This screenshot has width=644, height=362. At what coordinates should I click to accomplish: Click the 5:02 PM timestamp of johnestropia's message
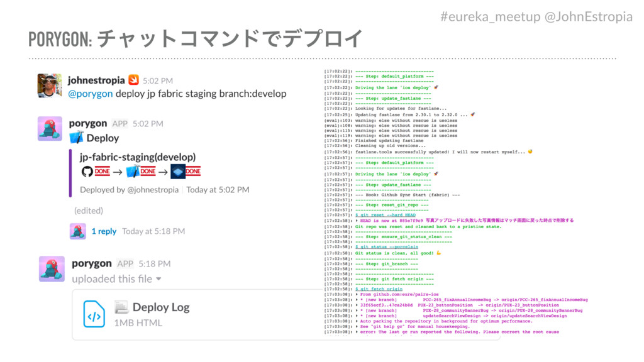pyautogui.click(x=158, y=80)
